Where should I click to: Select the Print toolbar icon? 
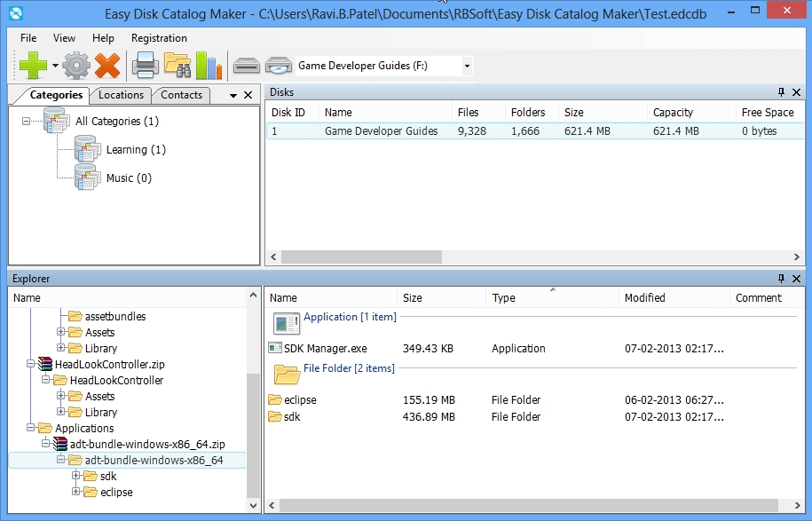(x=146, y=65)
